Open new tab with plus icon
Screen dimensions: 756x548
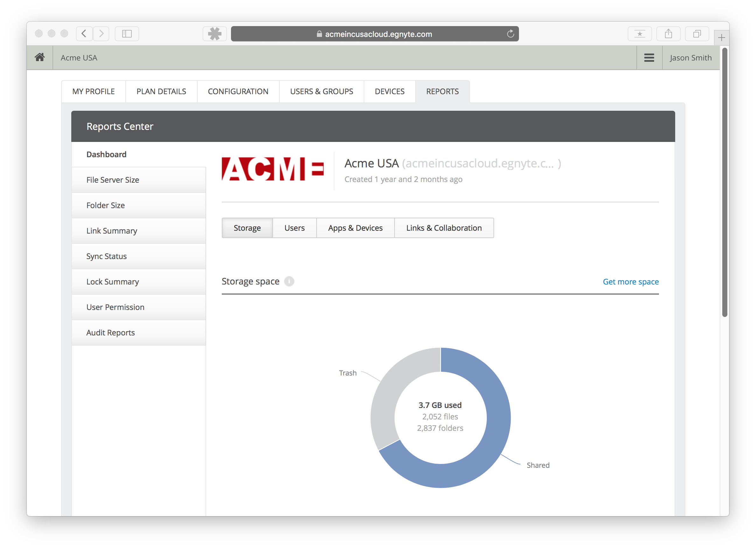(721, 38)
